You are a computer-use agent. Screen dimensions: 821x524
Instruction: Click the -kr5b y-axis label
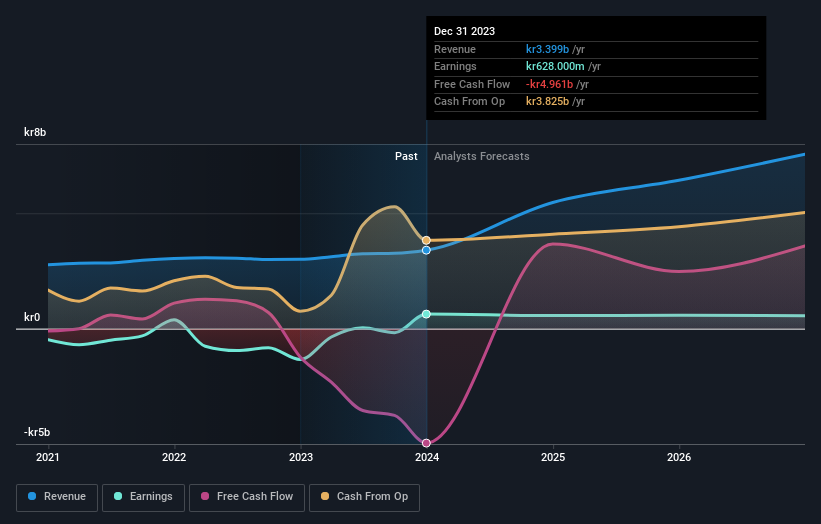point(37,432)
